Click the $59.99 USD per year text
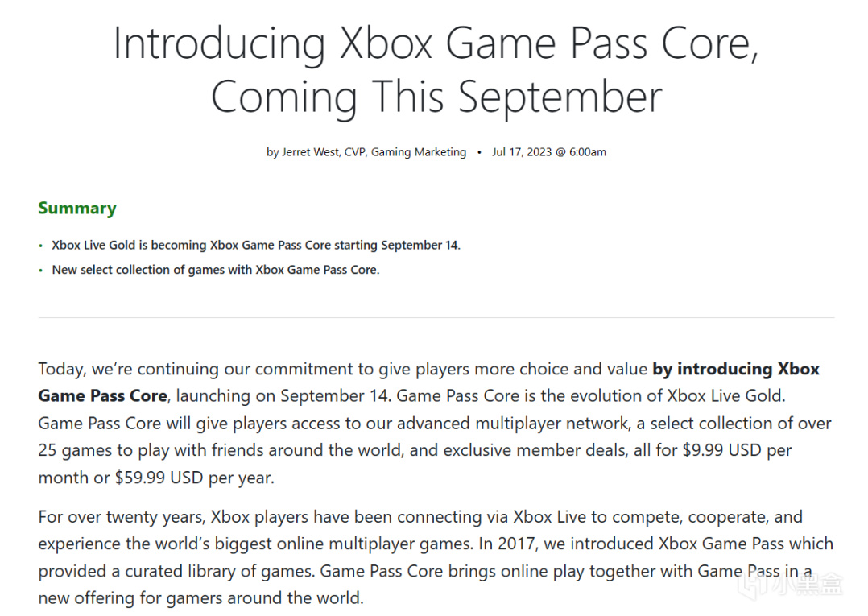The width and height of the screenshot is (868, 616). click(194, 478)
